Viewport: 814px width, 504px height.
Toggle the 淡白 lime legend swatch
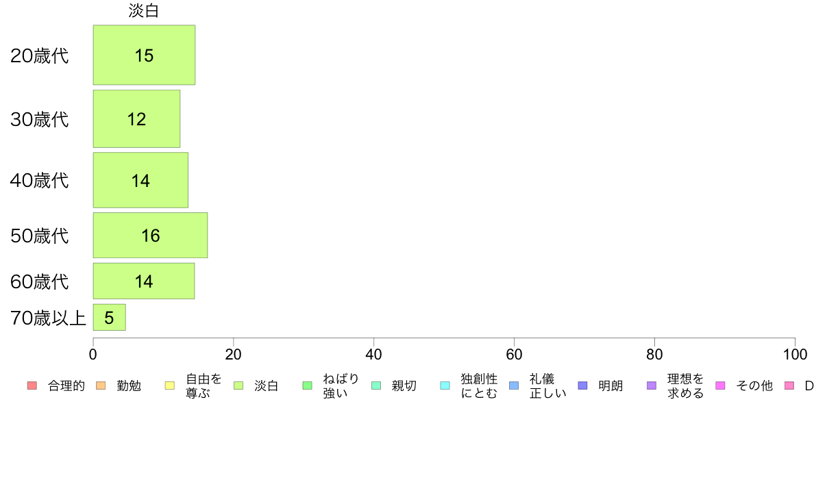238,386
